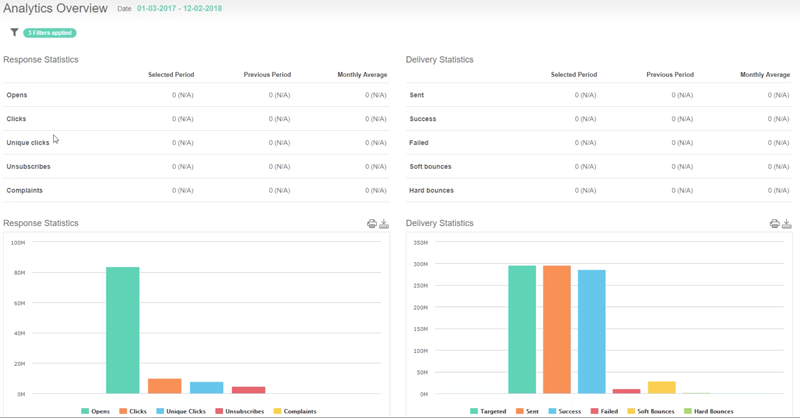This screenshot has height=418, width=800.
Task: Click Hard bounces Monthly Average value
Action: [778, 190]
